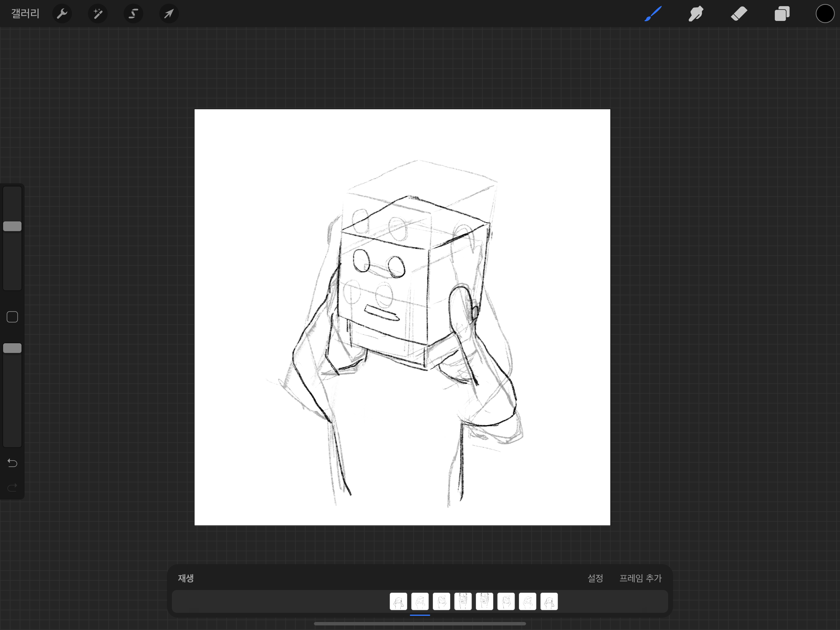Return to 갤러리 gallery
The height and width of the screenshot is (630, 840).
pos(25,14)
